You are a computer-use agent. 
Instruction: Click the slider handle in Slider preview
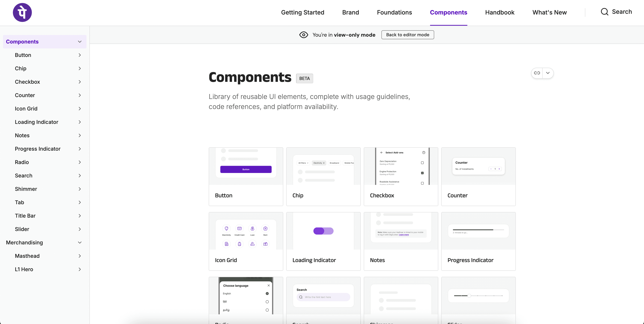[x=469, y=296]
